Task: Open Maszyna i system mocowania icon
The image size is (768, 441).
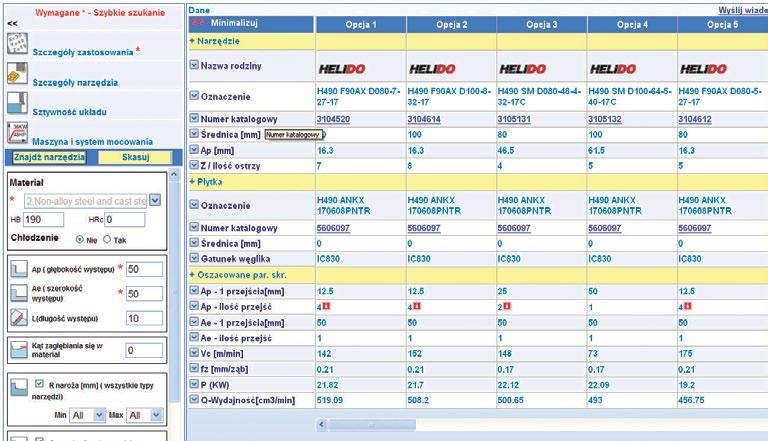Action: click(x=17, y=133)
